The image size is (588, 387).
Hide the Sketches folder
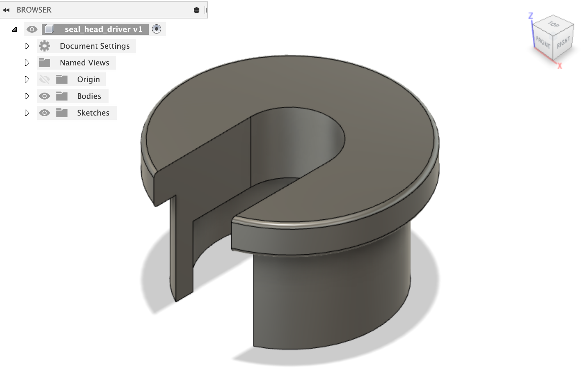45,113
